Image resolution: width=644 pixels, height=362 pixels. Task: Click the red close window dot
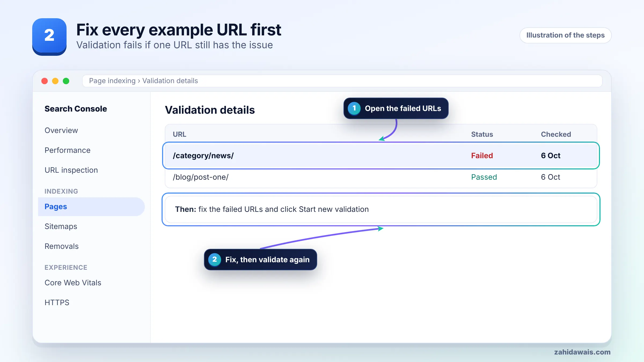(x=45, y=81)
